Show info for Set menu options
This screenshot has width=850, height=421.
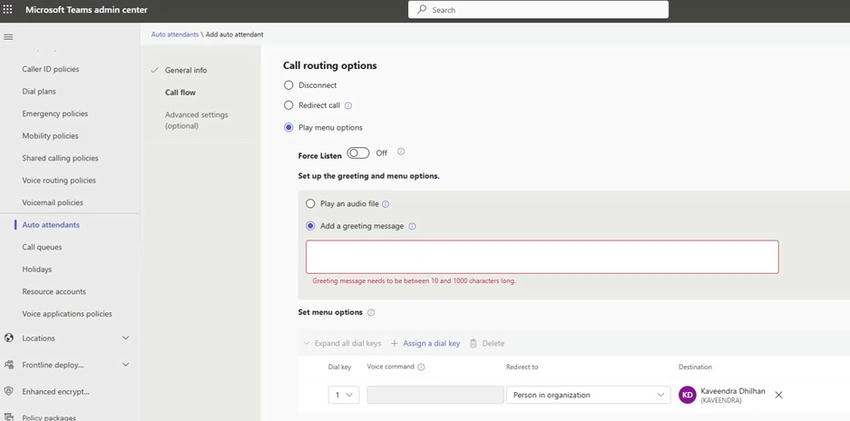pos(371,313)
